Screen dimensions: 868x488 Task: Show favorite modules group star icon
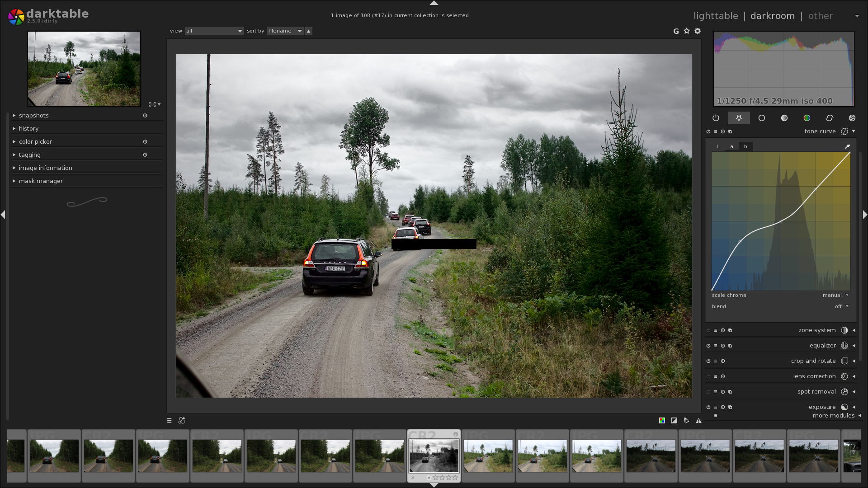(739, 118)
